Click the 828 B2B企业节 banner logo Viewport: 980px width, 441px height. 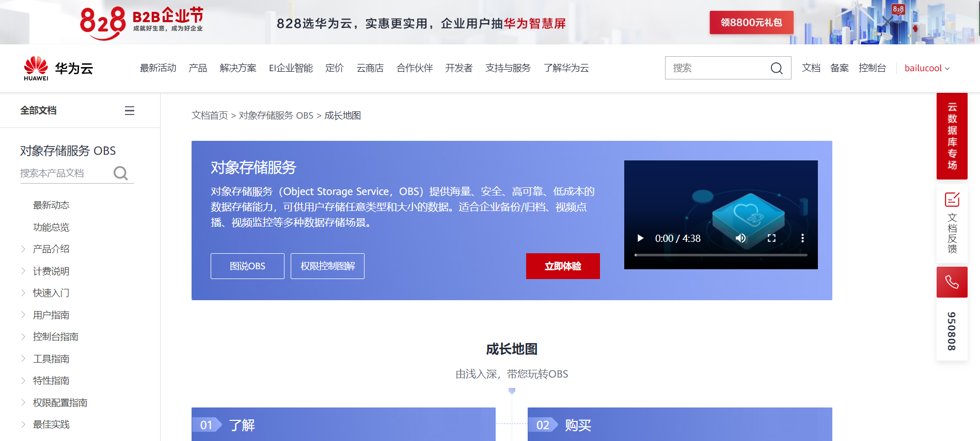pyautogui.click(x=142, y=23)
